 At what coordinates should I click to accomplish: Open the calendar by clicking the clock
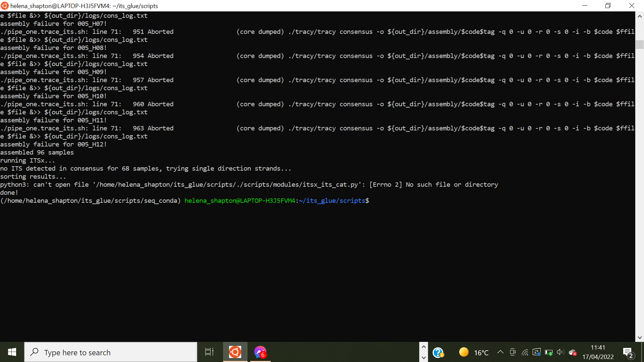(x=598, y=352)
